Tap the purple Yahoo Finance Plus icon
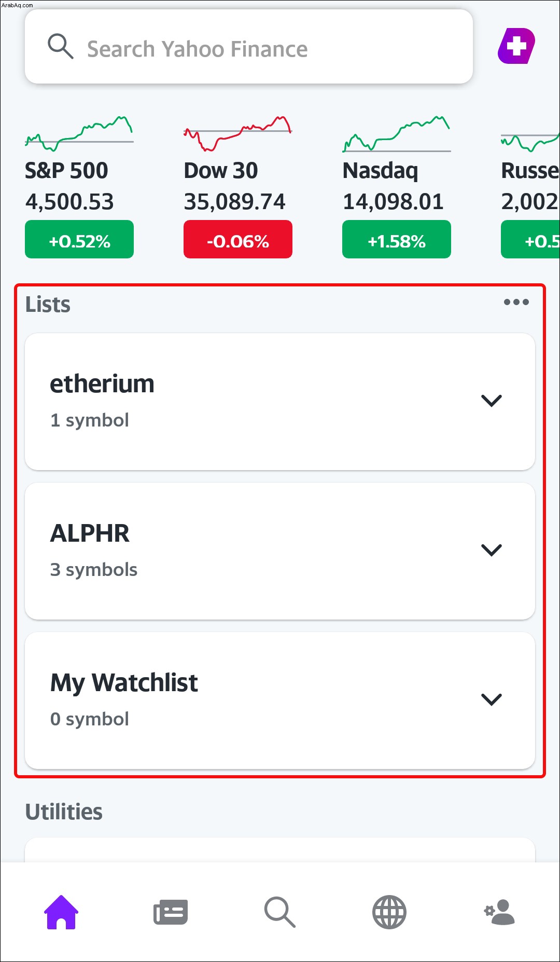This screenshot has width=560, height=962. coord(516,46)
